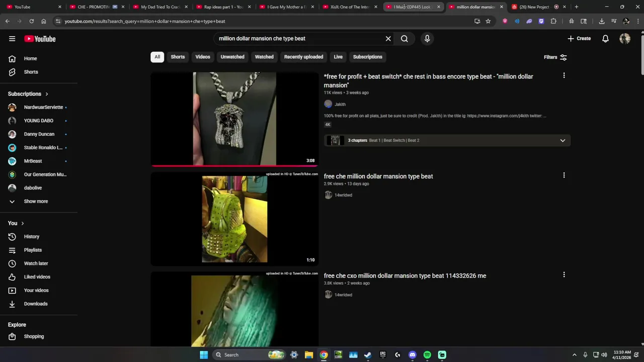Viewport: 644px width, 362px height.
Task: Open Discord from the taskbar
Action: pyautogui.click(x=413, y=355)
